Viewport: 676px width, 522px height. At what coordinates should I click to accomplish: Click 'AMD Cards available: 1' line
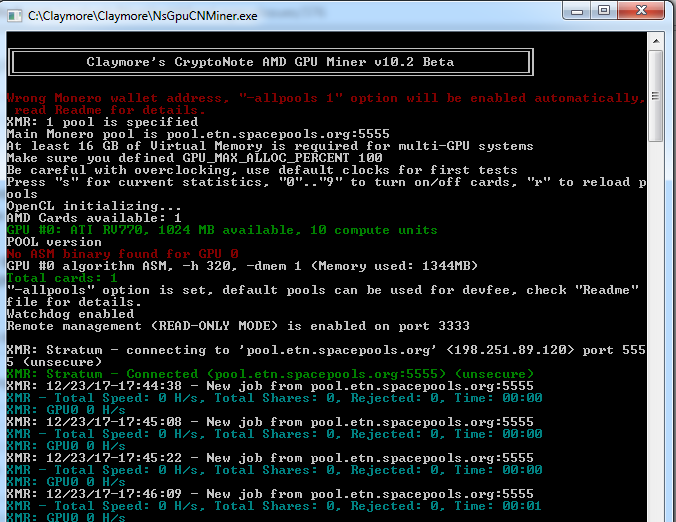[94, 218]
